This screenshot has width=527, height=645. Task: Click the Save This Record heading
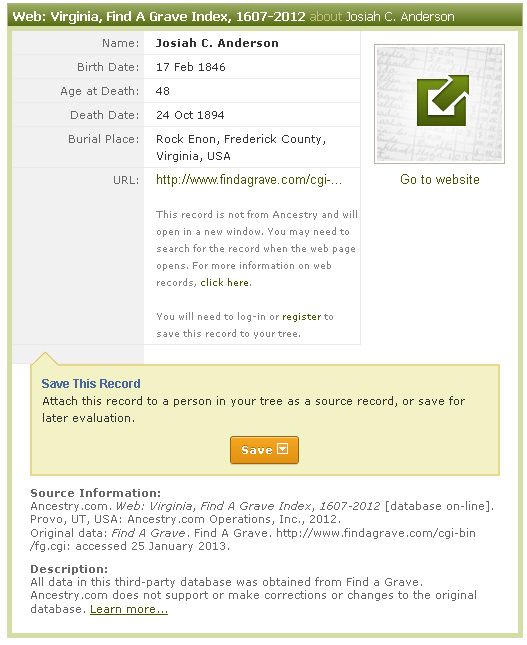91,383
